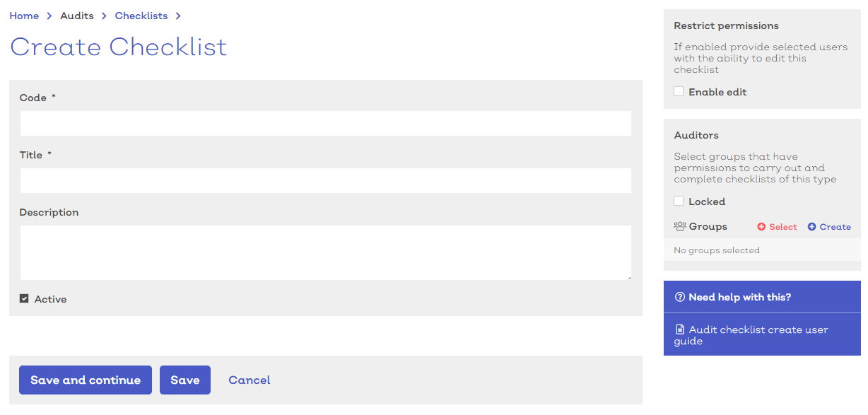Click into the Description text area
Image resolution: width=868 pixels, height=415 pixels.
point(325,252)
